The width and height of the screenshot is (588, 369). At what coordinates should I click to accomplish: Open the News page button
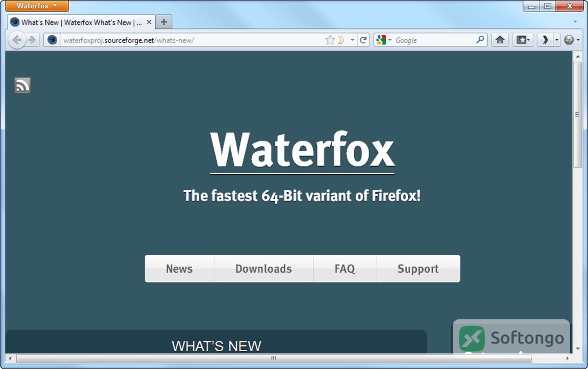(x=179, y=269)
